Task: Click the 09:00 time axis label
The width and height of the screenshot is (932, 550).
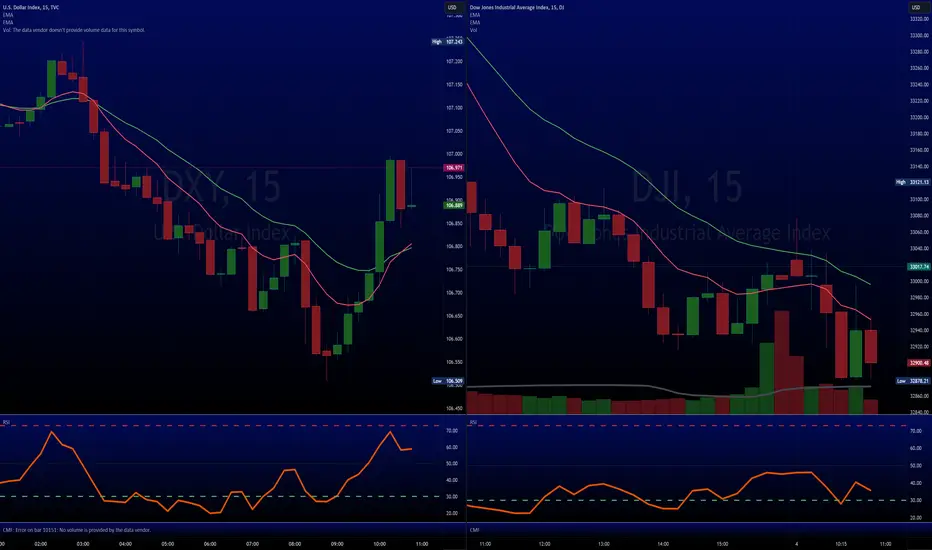Action: click(x=337, y=544)
